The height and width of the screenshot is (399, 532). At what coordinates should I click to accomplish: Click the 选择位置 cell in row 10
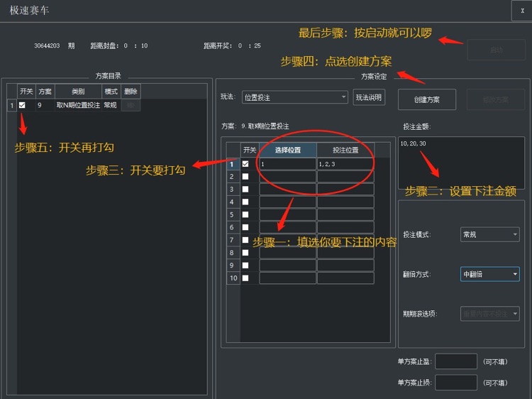288,278
